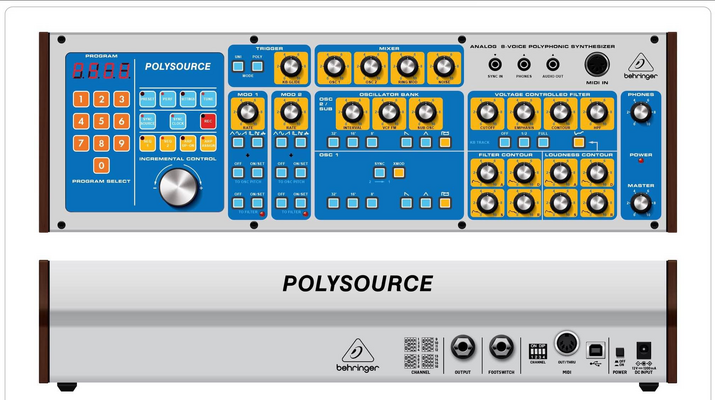Select OSC 2 triangle waveform button
This screenshot has height=400, width=715.
425,142
